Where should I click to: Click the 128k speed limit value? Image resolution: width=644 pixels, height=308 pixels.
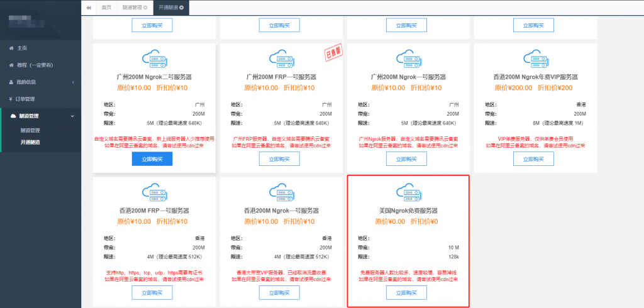tap(453, 257)
